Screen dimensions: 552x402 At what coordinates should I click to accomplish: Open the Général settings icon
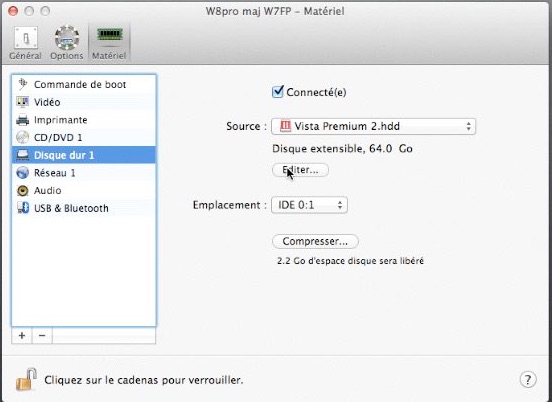pyautogui.click(x=25, y=38)
